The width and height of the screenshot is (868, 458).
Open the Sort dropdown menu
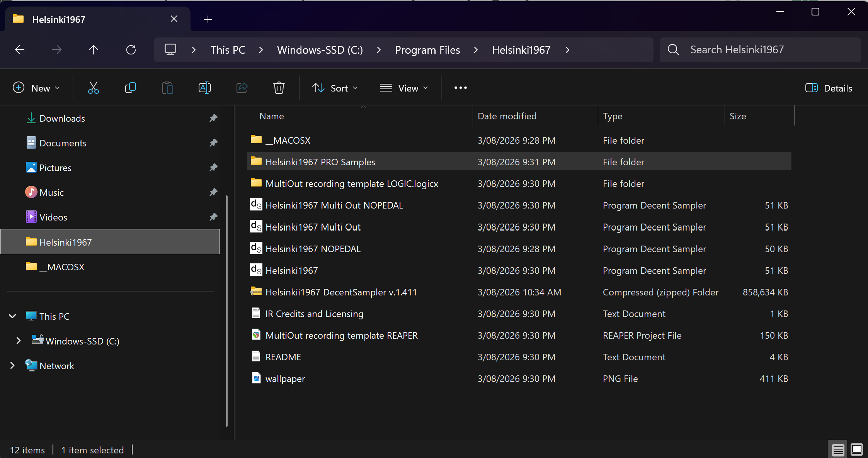pyautogui.click(x=335, y=88)
